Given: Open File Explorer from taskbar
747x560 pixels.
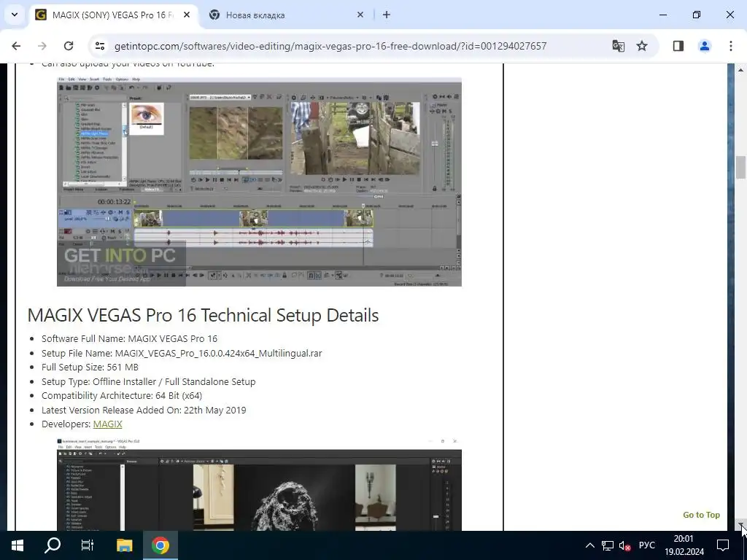Looking at the screenshot, I should 124,545.
